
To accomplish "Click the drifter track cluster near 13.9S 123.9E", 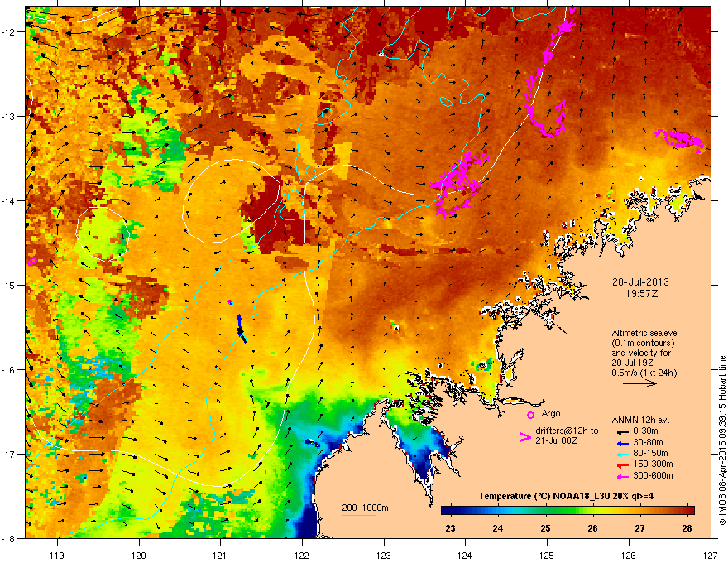I will (x=457, y=184).
